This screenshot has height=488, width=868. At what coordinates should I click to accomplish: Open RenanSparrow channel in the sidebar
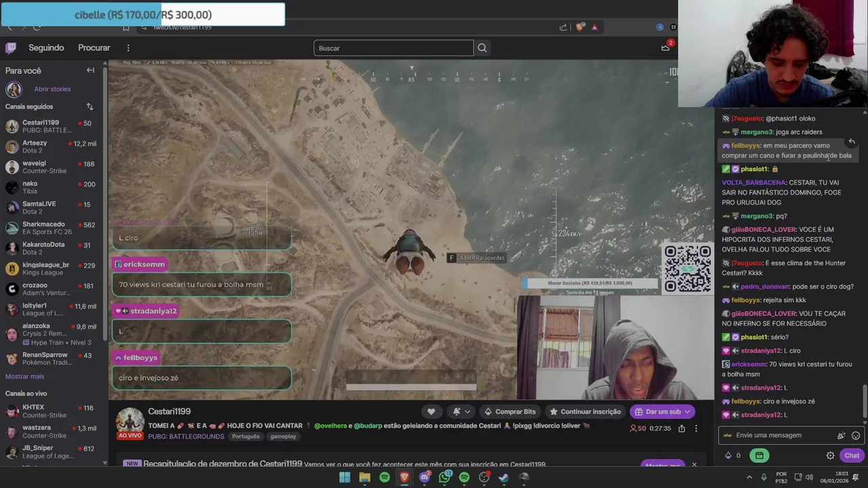tap(51, 359)
